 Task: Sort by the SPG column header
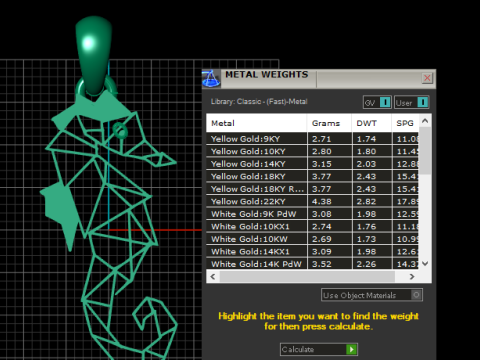coord(405,123)
